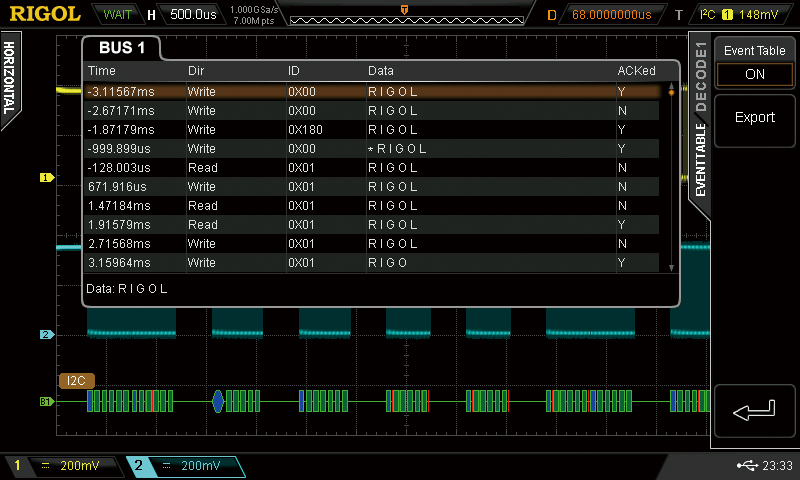The width and height of the screenshot is (800, 480).
Task: Open the 500.0us horizontal timebase setting
Action: tap(193, 14)
